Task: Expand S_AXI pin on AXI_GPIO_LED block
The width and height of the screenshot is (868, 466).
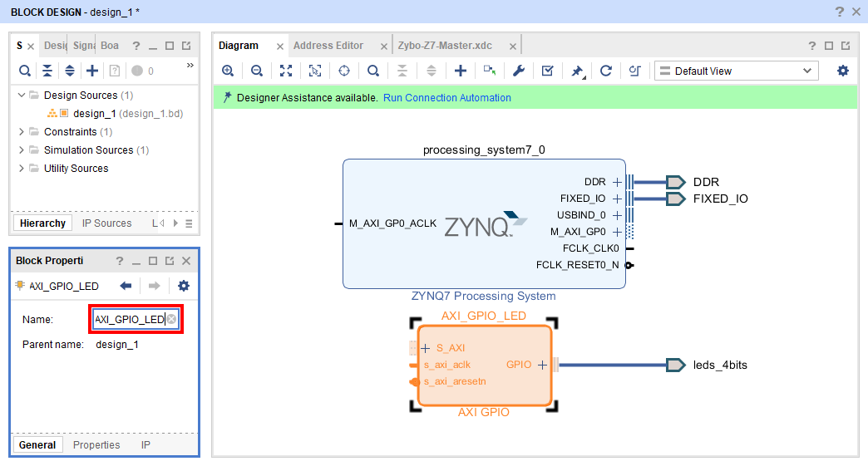Action: tap(425, 348)
